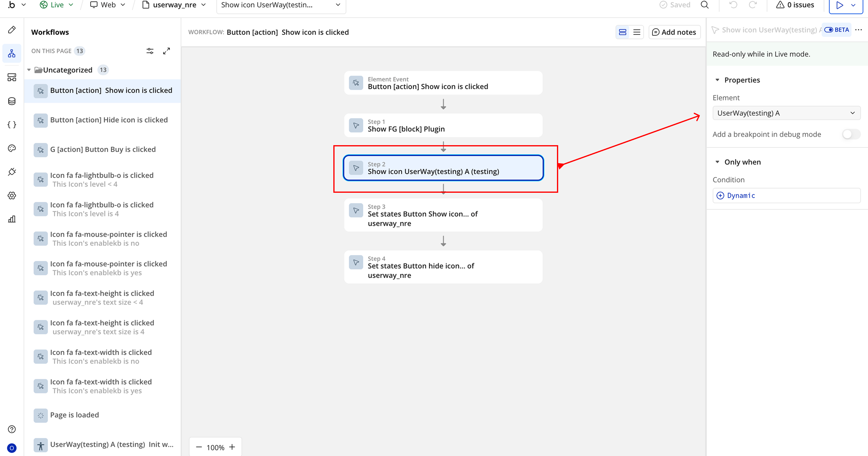Open the Live version dropdown
Image resolution: width=868 pixels, height=456 pixels.
tap(57, 5)
